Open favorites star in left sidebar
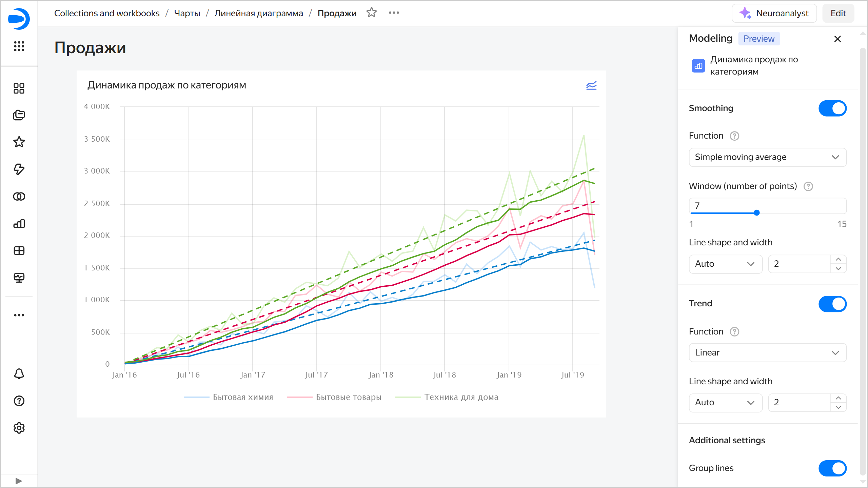Screen dimensions: 868x488 click(19, 142)
